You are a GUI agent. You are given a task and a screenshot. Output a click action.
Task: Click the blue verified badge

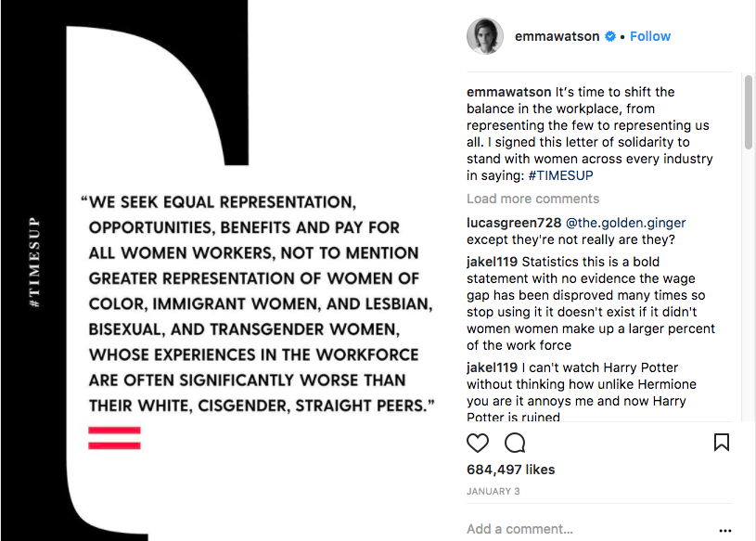pyautogui.click(x=610, y=36)
